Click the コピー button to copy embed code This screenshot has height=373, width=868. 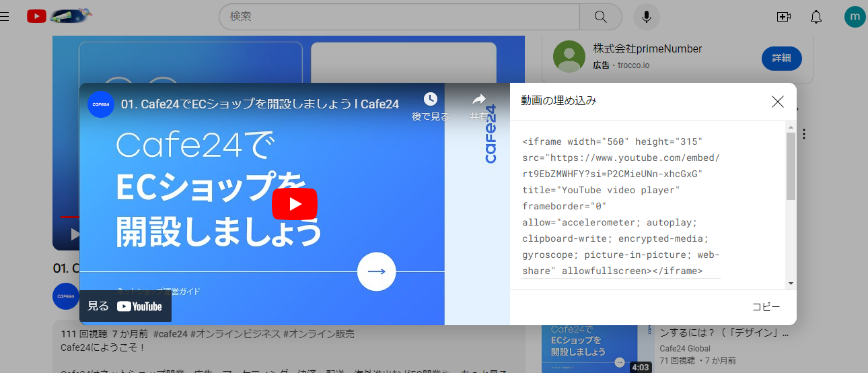click(x=766, y=307)
